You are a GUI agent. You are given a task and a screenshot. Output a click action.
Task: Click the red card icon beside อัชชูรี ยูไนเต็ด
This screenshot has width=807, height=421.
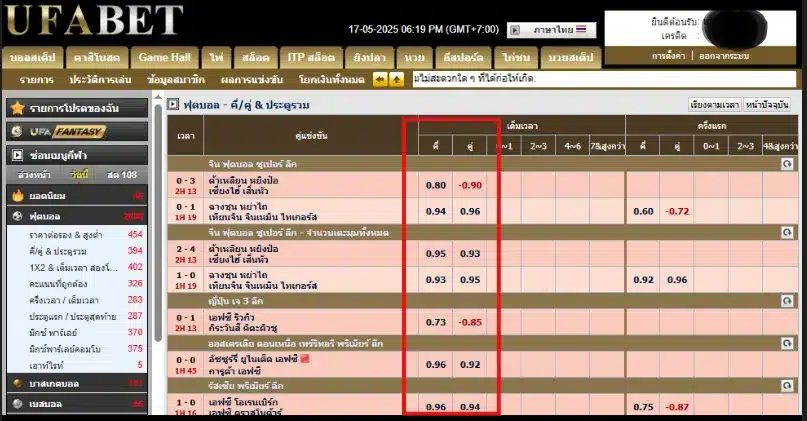tap(305, 359)
